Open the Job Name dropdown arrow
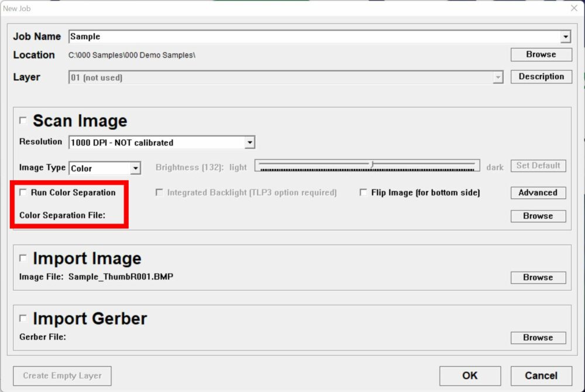The width and height of the screenshot is (585, 392). (x=566, y=36)
